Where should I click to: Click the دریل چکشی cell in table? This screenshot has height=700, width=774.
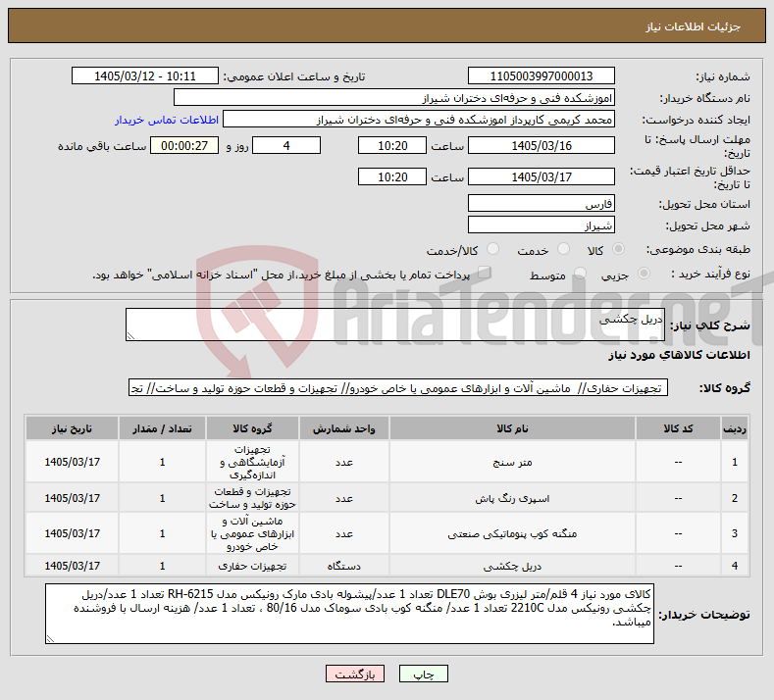[512, 566]
